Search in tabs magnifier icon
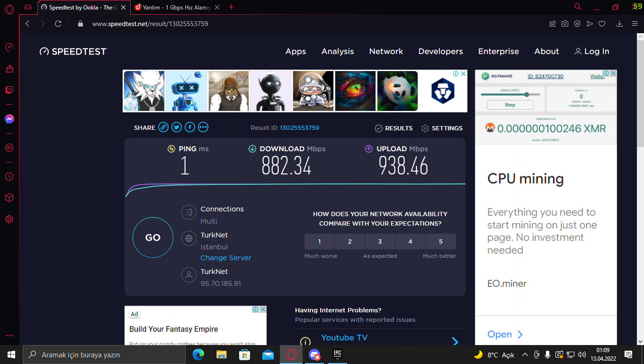Viewport: 644px width, 364px height. [x=578, y=7]
